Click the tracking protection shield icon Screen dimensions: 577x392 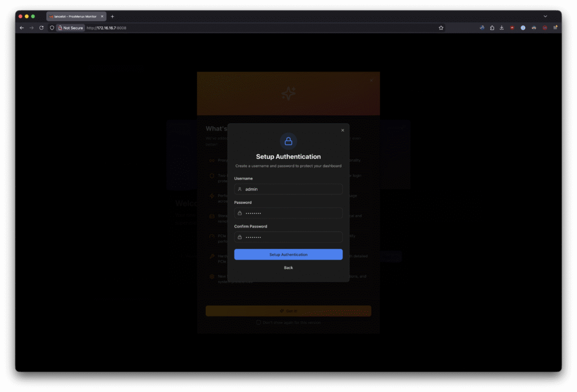click(x=52, y=28)
